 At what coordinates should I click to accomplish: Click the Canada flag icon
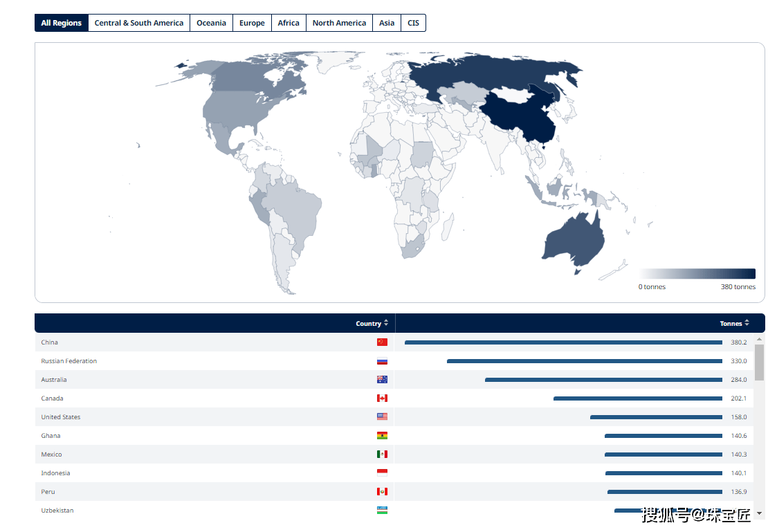(x=382, y=398)
